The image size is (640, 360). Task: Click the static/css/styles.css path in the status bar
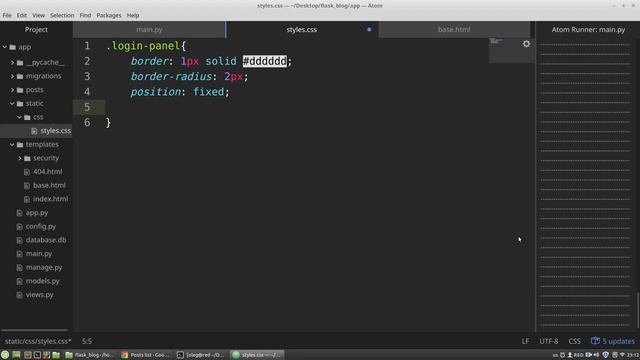pyautogui.click(x=38, y=341)
